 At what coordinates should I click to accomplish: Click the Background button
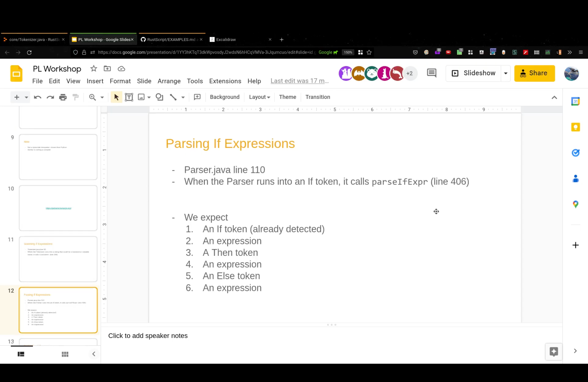click(x=225, y=97)
